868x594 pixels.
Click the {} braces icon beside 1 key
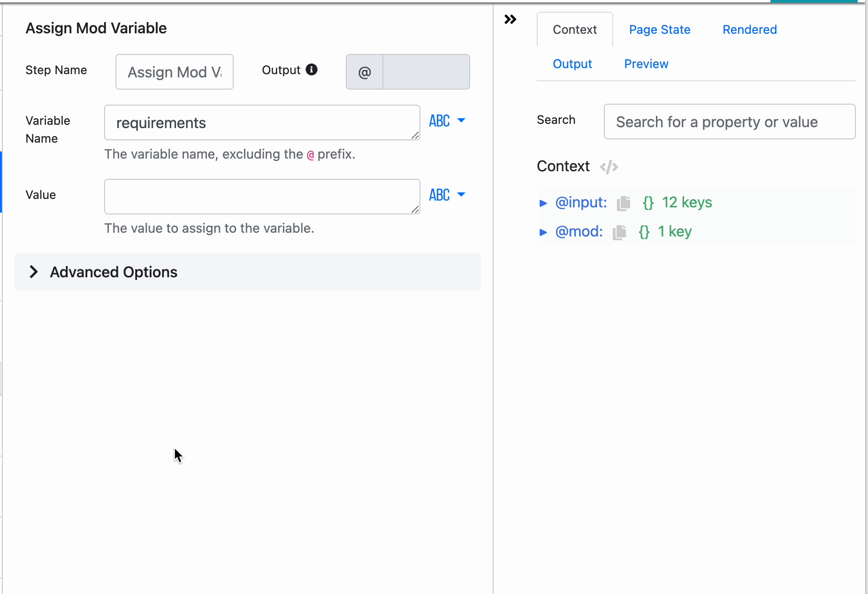tap(644, 232)
